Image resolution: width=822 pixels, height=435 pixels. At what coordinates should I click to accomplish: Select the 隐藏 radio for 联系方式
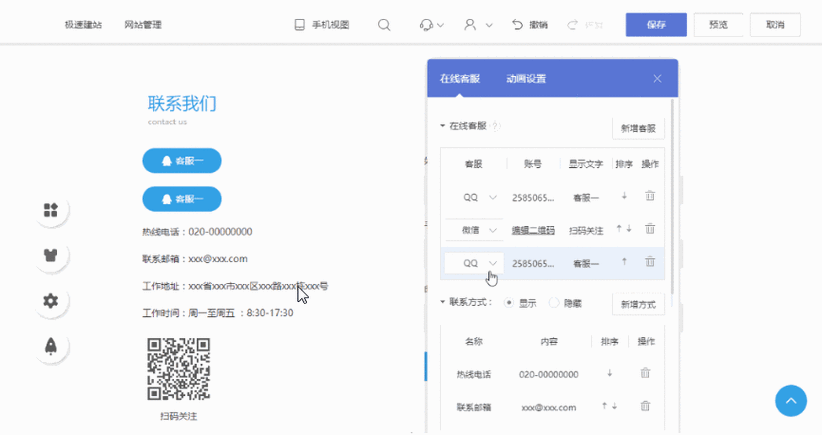[x=554, y=303]
